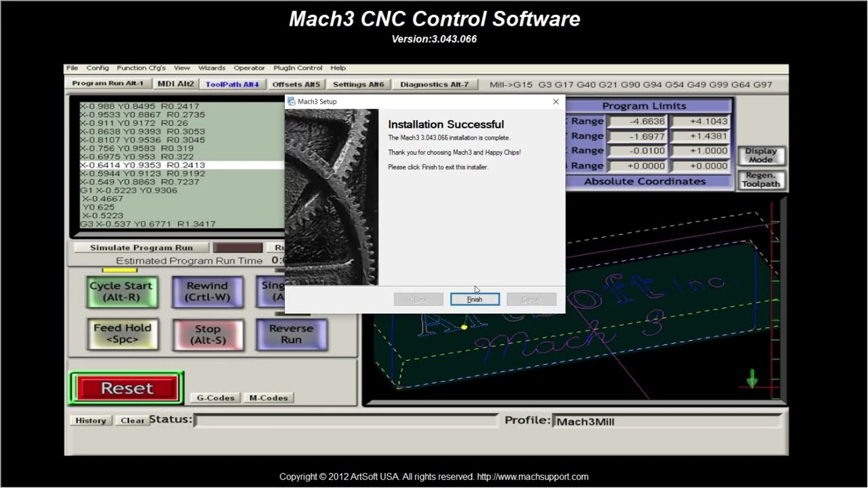Close the Mach3 Setup dialog
Screen dimensions: 868x488
(556, 102)
